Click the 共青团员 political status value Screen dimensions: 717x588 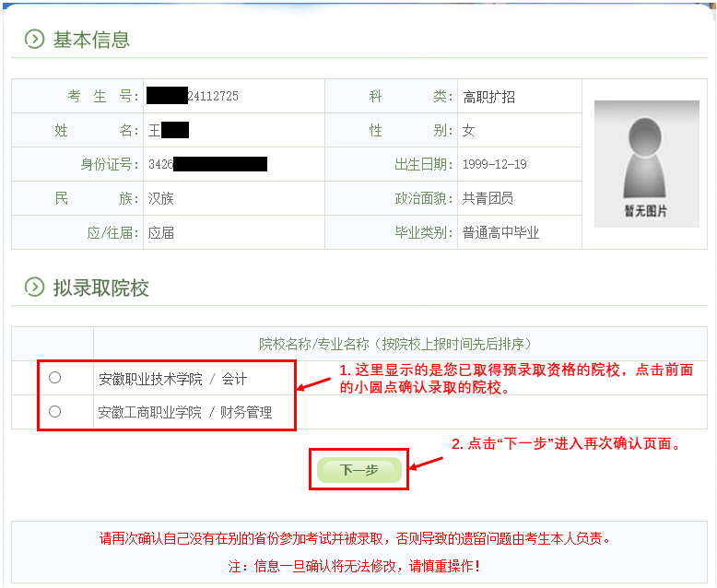[488, 198]
